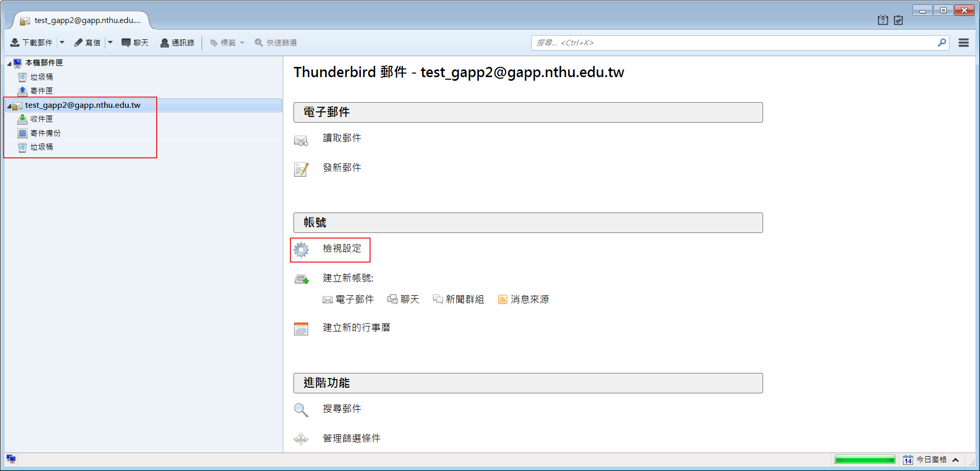Viewport: 980px width, 471px height.
Task: Expand the 標籤 tag dropdown
Action: (228, 43)
